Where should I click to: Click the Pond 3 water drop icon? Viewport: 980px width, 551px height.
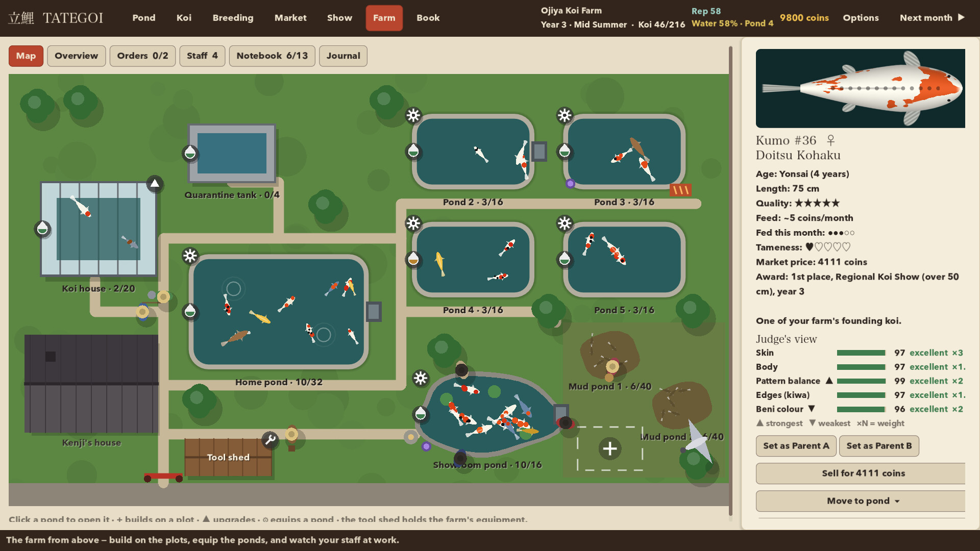point(565,151)
